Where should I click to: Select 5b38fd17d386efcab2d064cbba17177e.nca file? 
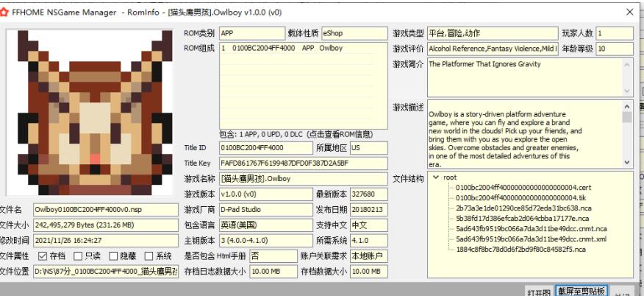(522, 218)
